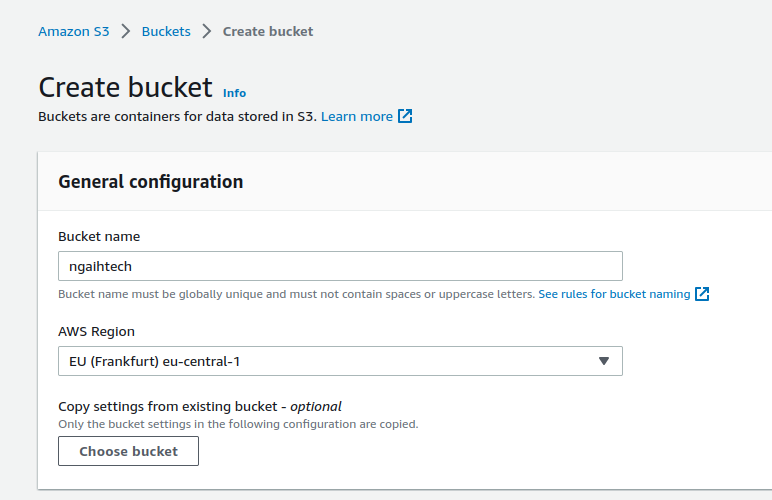Click the Bucket name field label
Screen dimensions: 772x500
99,237
